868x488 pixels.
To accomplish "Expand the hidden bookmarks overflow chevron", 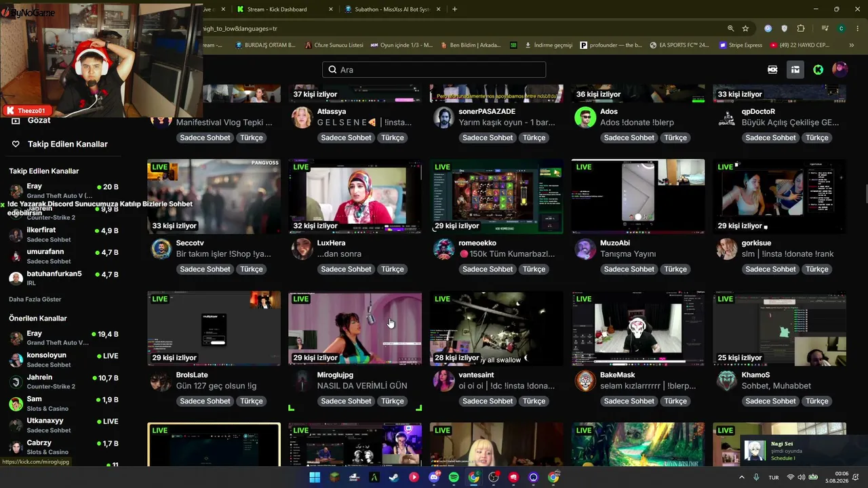I will (852, 45).
